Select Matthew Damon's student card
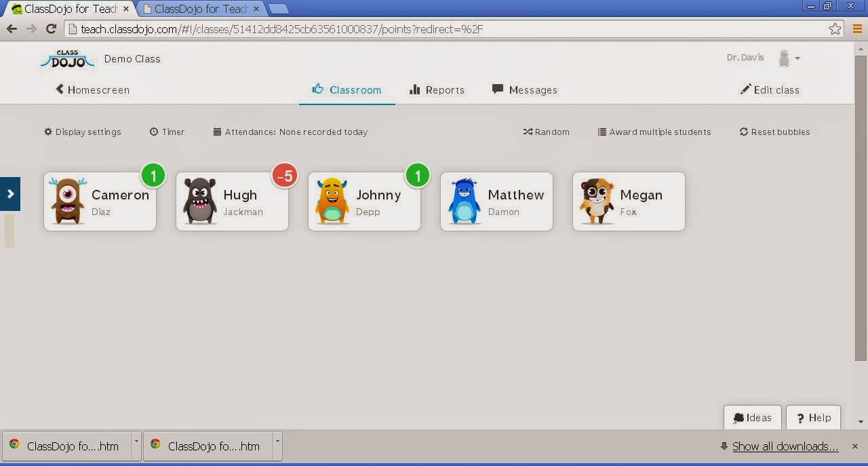 coord(496,201)
